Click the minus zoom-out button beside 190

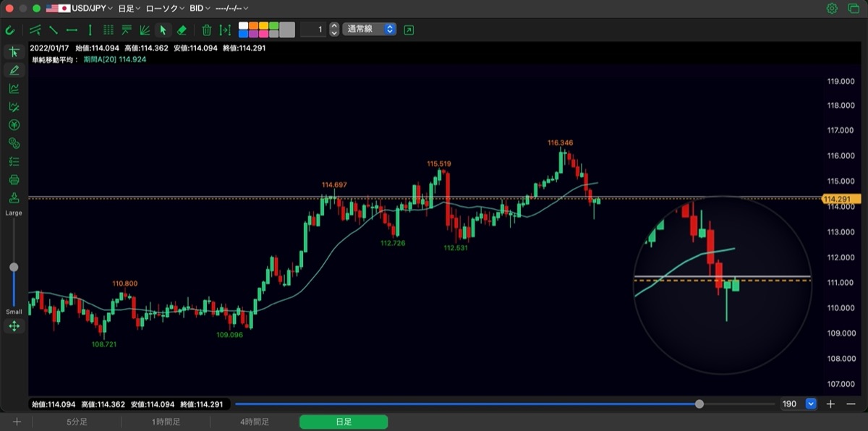point(851,404)
